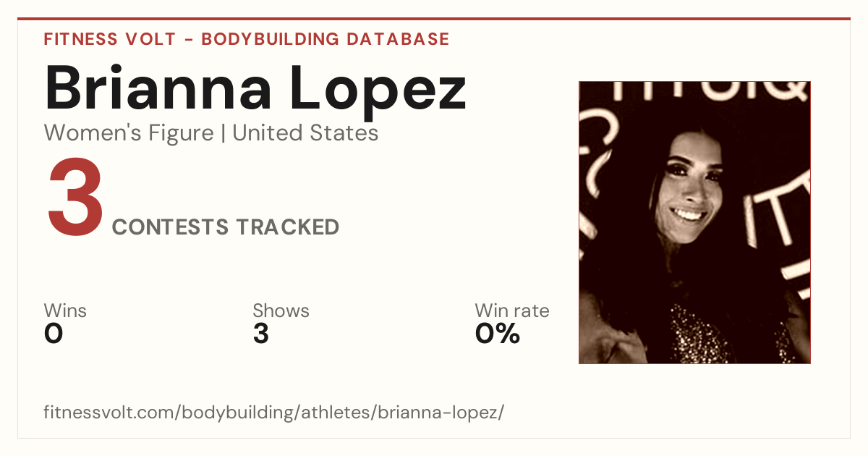Select the 3 value under Shows

click(x=261, y=334)
